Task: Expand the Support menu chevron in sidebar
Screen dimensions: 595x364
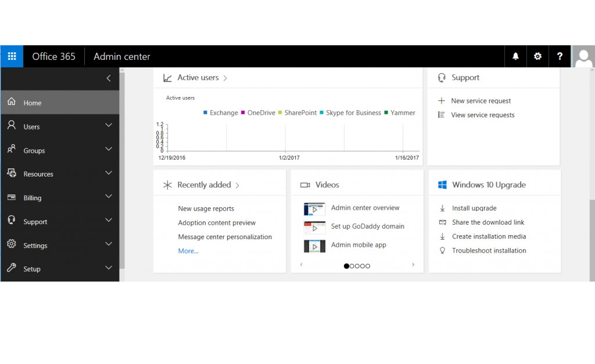Action: pos(109,220)
